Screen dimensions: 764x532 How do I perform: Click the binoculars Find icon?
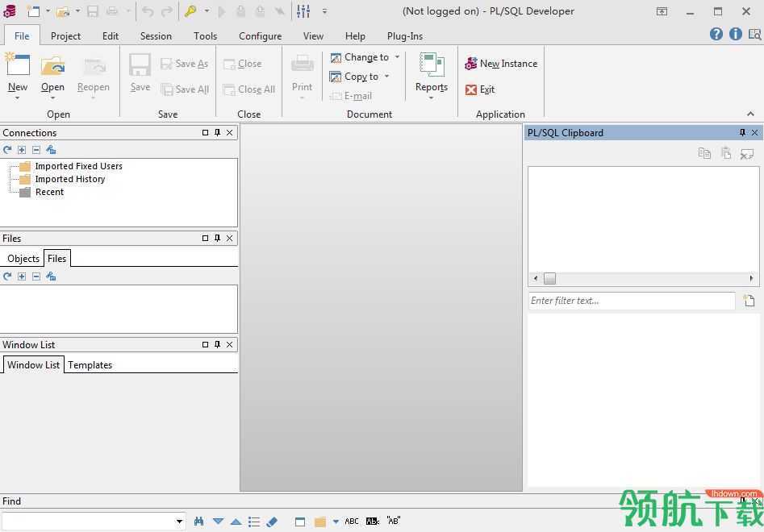coord(198,522)
